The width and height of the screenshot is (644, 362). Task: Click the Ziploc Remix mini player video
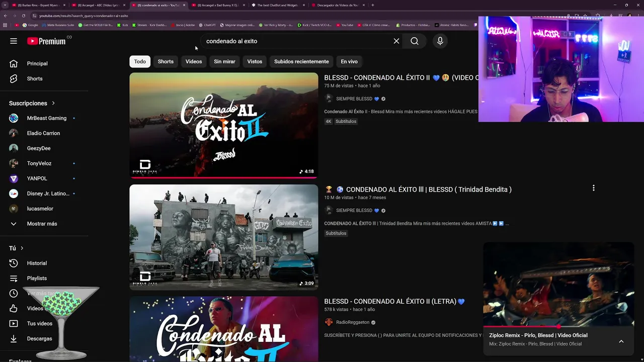click(558, 285)
